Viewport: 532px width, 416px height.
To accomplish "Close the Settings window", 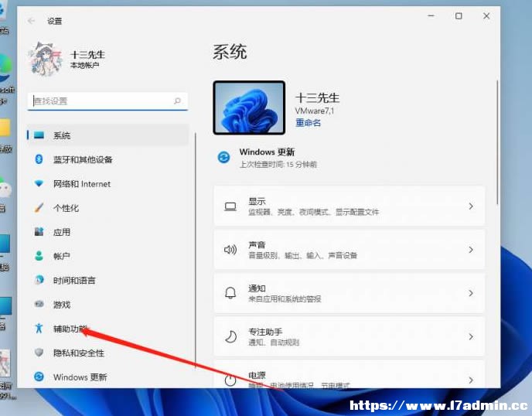I will [x=486, y=16].
